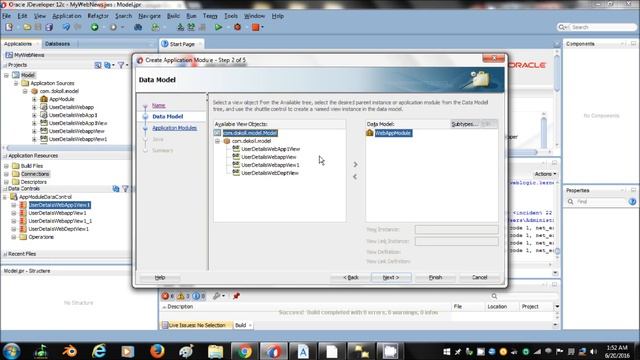The width and height of the screenshot is (640, 360).
Task: Click the green Run toolbar icon
Action: pyautogui.click(x=218, y=27)
